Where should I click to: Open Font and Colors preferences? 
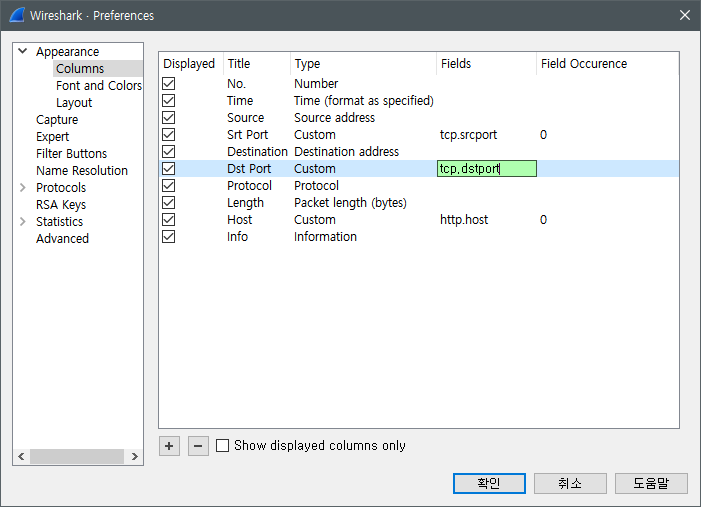(99, 85)
